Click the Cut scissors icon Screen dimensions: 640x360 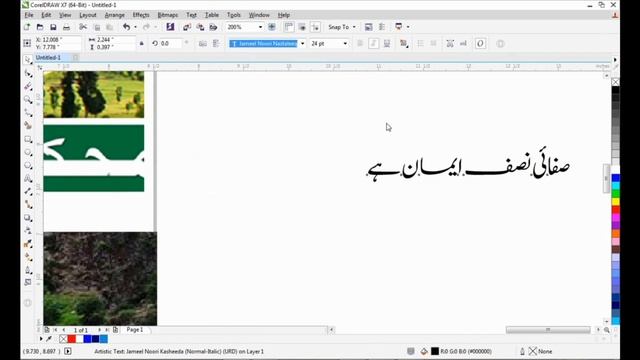click(83, 27)
